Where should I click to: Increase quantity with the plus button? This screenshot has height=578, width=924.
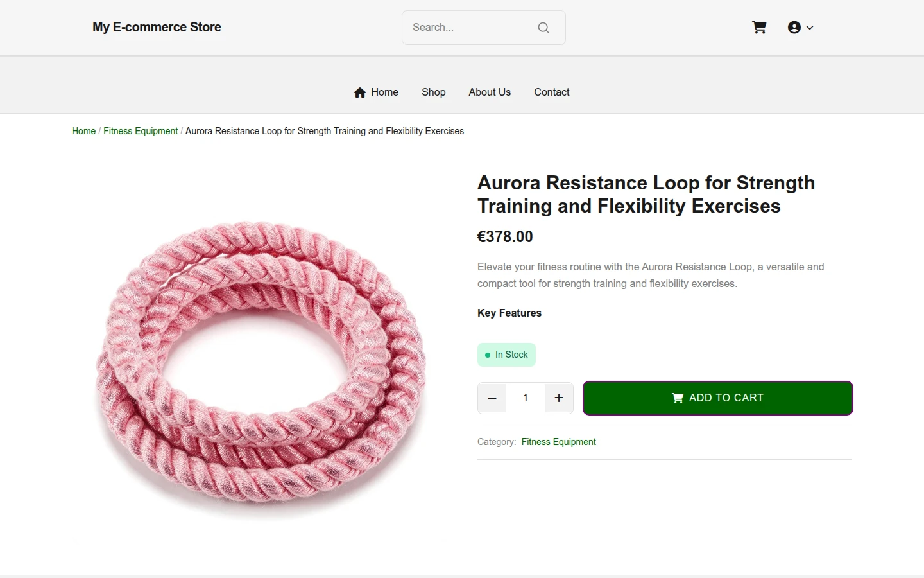(559, 398)
